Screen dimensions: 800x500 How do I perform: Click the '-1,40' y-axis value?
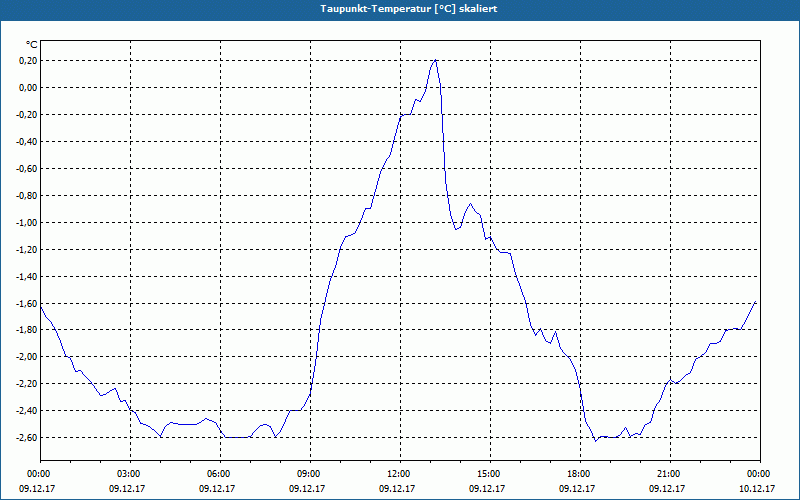tap(28, 276)
